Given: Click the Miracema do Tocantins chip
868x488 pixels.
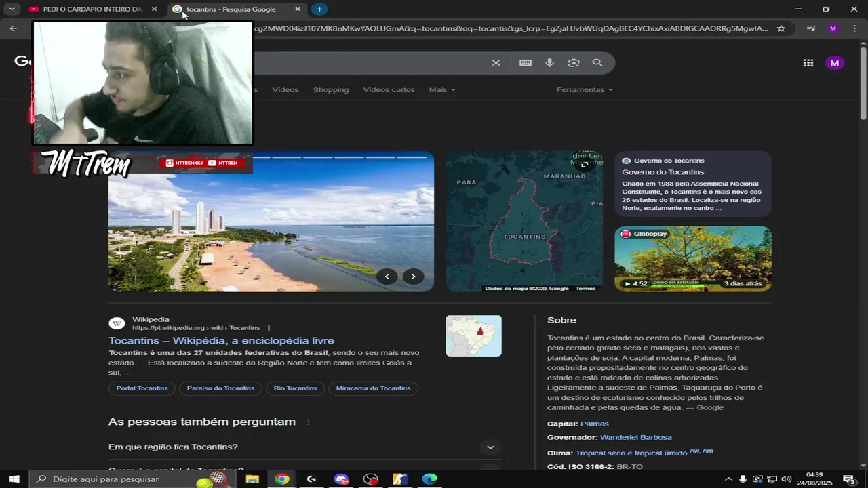Looking at the screenshot, I should coord(373,388).
